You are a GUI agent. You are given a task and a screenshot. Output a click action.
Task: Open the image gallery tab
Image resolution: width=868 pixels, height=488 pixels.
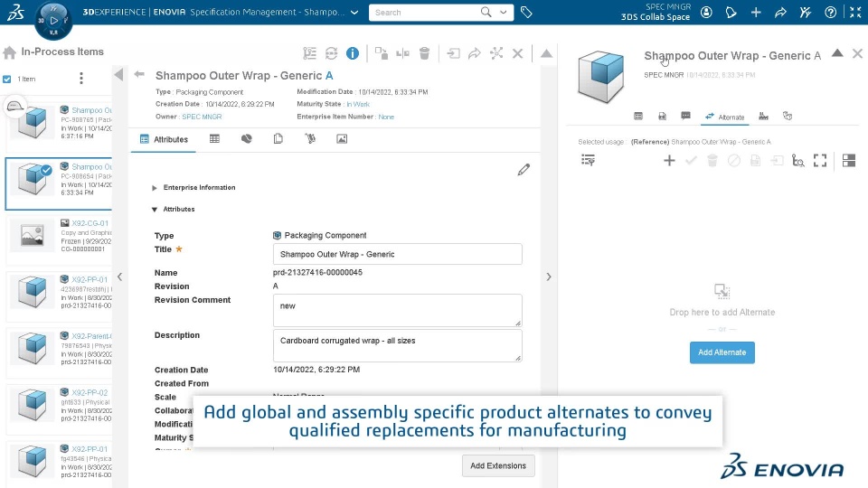[x=342, y=139]
